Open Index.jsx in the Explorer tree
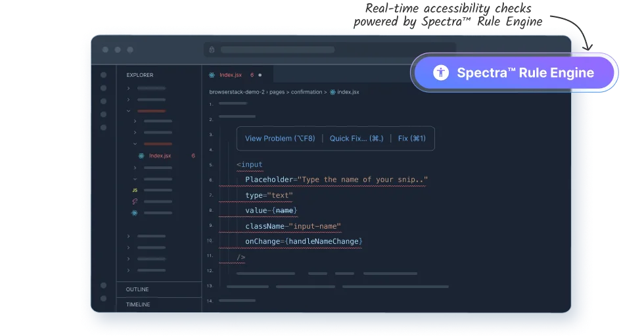The height and width of the screenshot is (336, 644). point(160,156)
